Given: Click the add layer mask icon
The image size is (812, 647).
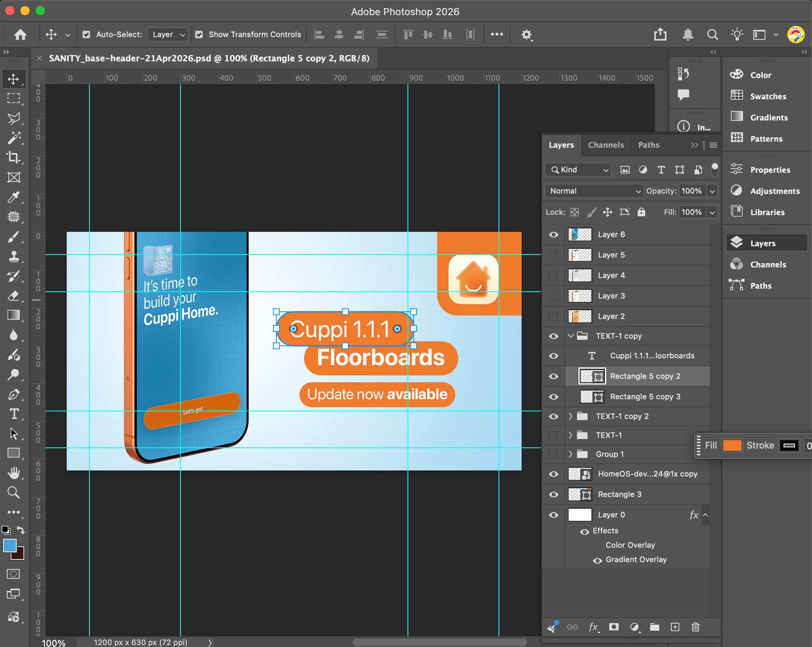Looking at the screenshot, I should (614, 627).
